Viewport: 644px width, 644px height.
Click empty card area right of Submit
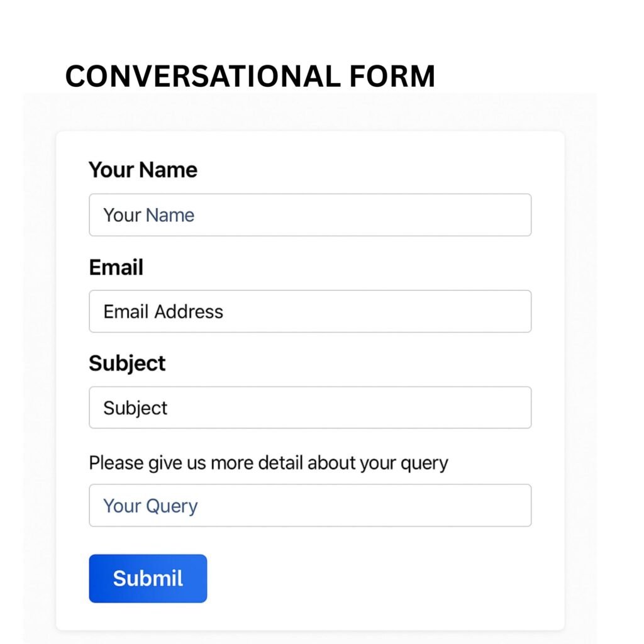[x=377, y=579]
